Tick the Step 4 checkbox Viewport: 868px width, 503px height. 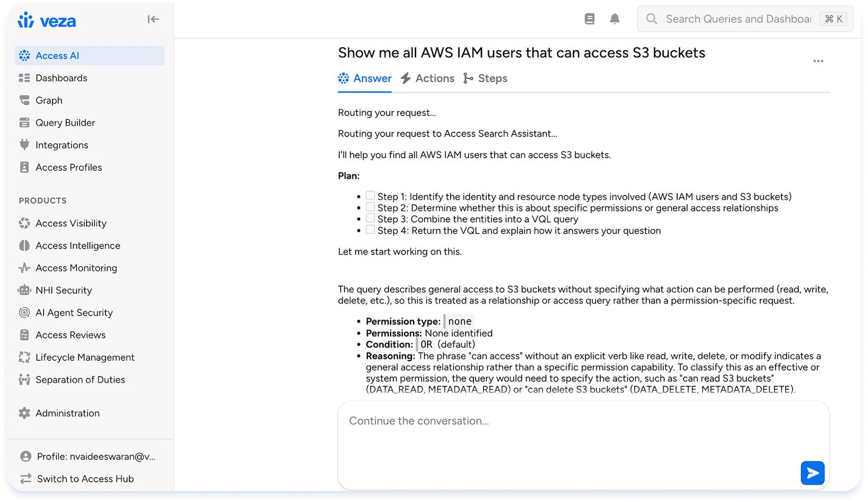[370, 230]
